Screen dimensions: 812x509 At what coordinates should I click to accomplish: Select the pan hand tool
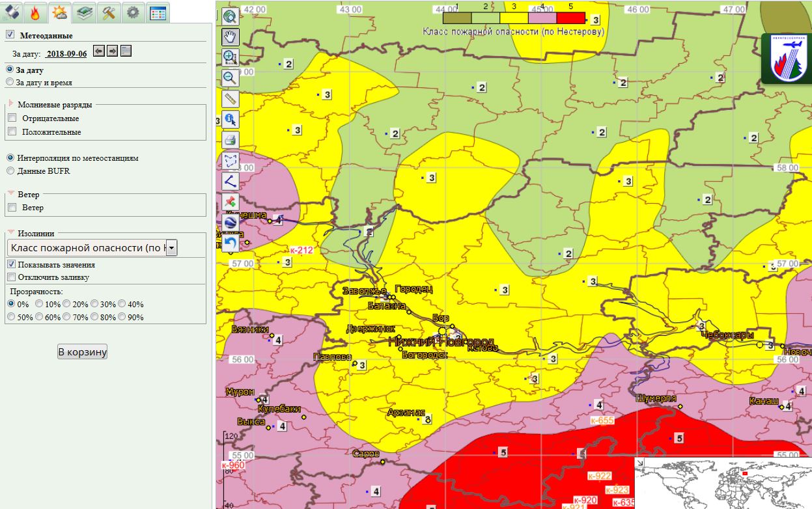(231, 37)
